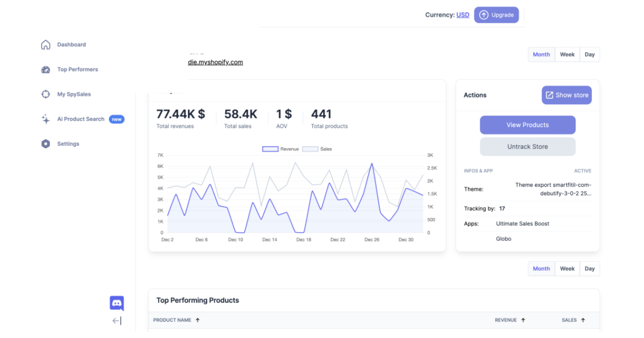Click the Settings hexagon icon
Viewport: 644px width, 338px height.
coord(46,144)
